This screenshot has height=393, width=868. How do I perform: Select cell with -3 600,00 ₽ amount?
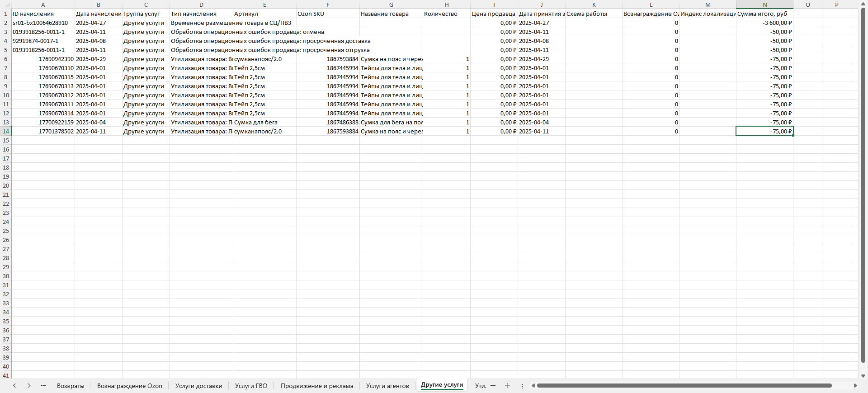(x=764, y=23)
